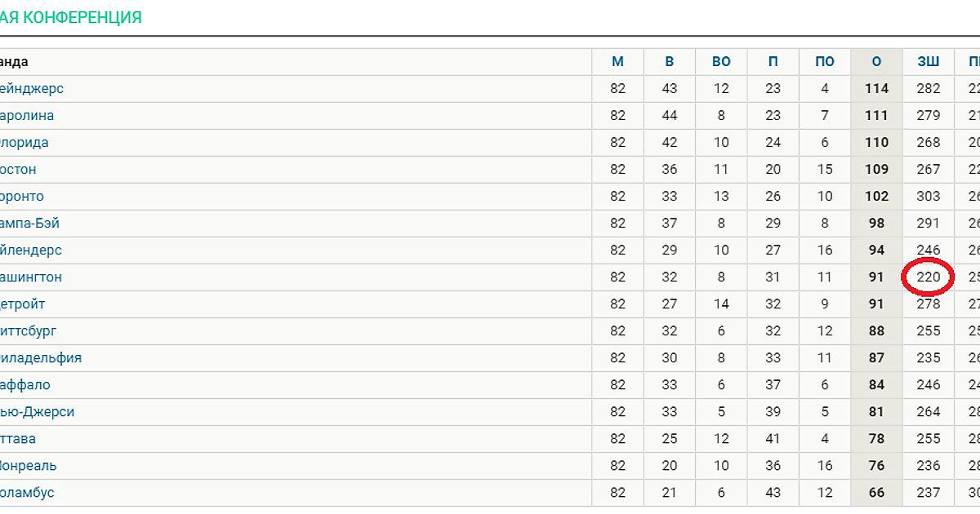Open the Айлендерс team link

pyautogui.click(x=31, y=250)
